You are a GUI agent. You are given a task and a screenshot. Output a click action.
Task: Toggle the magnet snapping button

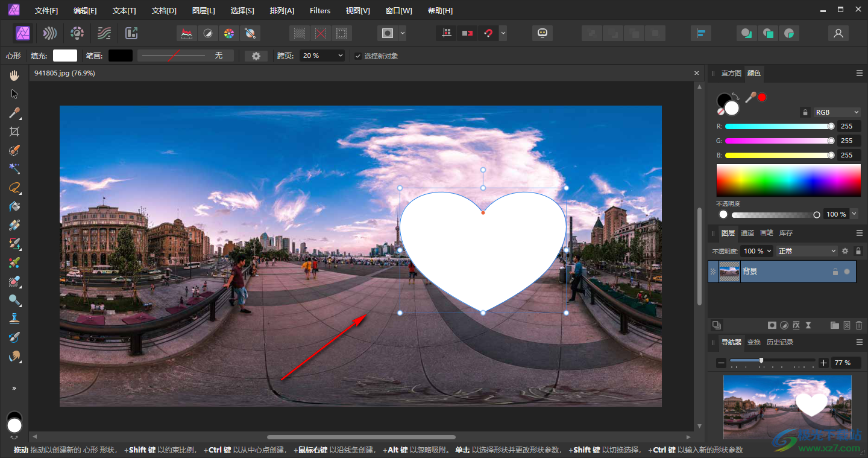(488, 33)
